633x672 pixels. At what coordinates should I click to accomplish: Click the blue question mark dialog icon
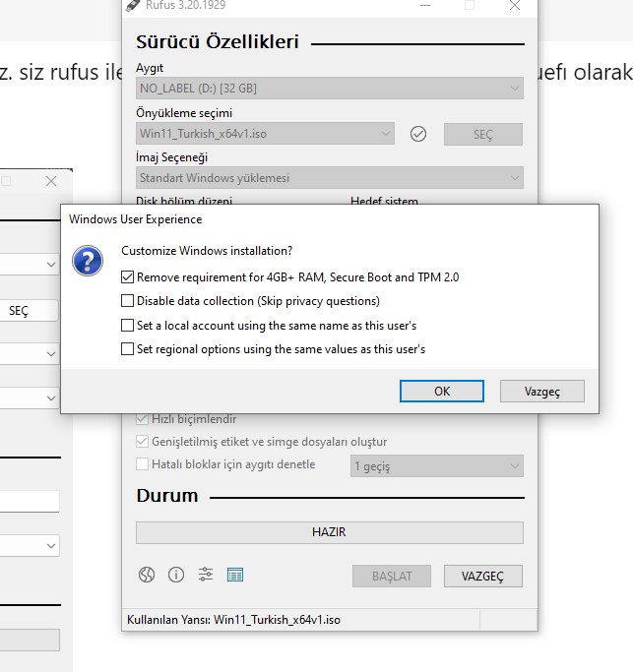tap(88, 261)
